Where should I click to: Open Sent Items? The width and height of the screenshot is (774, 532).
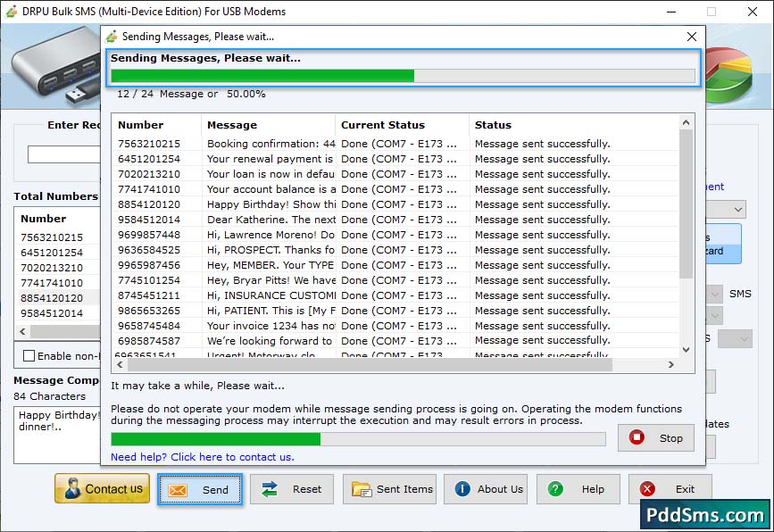point(389,489)
